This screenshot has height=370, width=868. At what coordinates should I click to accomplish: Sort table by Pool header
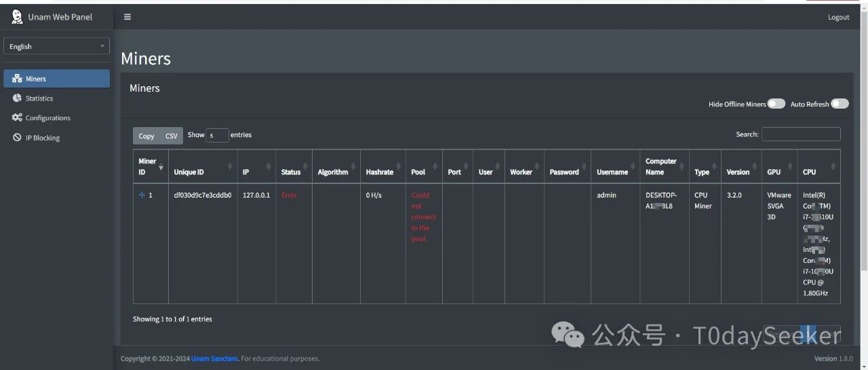click(424, 167)
